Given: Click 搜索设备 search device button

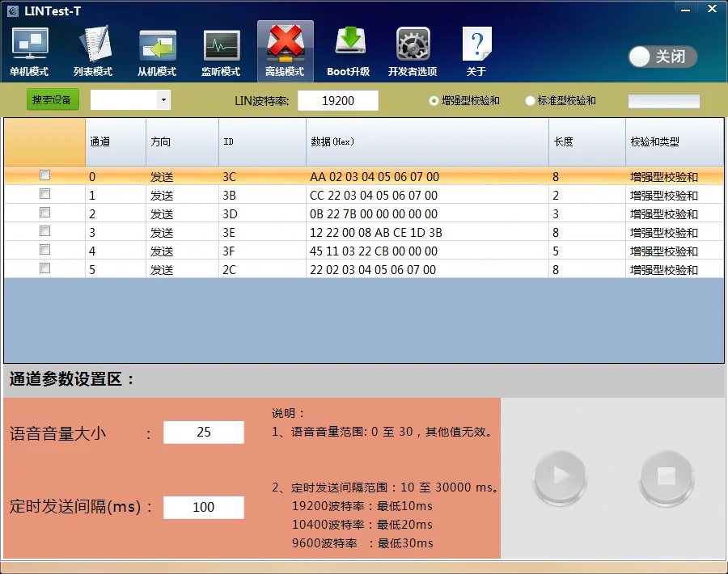Looking at the screenshot, I should (53, 99).
